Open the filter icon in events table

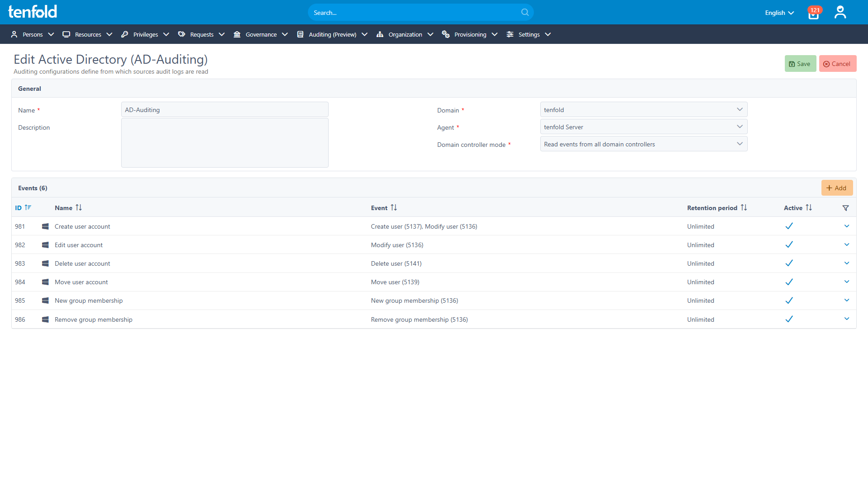[x=846, y=208]
